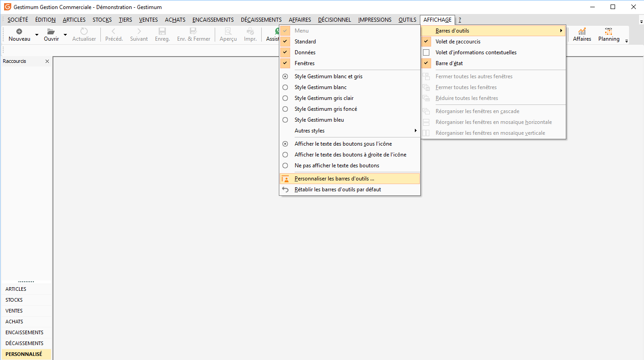Click the Gestimum logo in title bar
Screen dimensions: 644x360
coord(7,7)
